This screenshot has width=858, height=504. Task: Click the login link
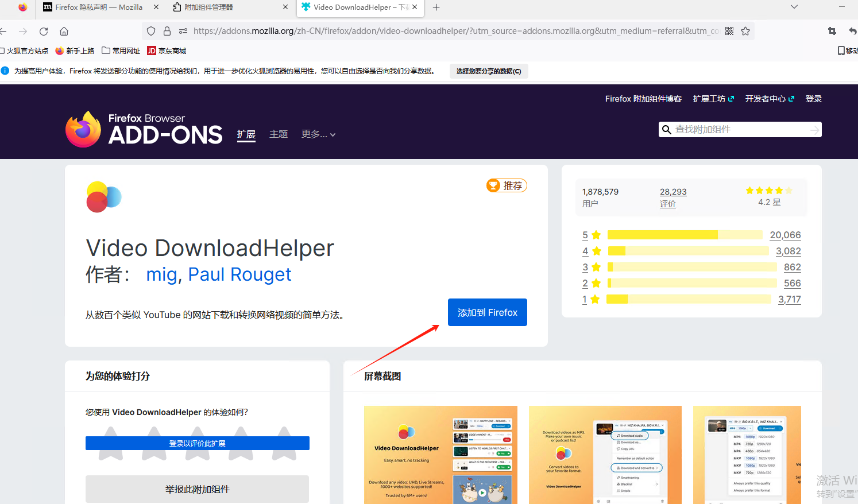[x=814, y=99]
